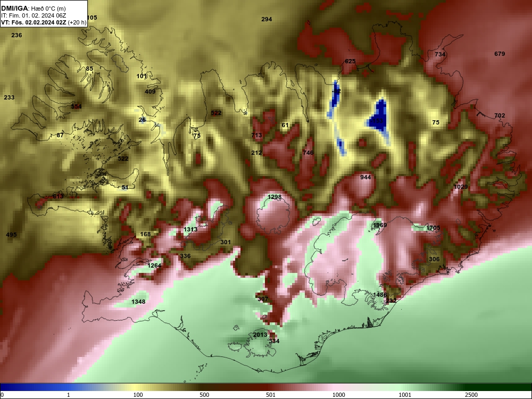Screen dimensions: 532x399
Task: Click the title text 'DMI/IGA: Hæð 0°C (m)'
Action: pyautogui.click(x=33, y=9)
